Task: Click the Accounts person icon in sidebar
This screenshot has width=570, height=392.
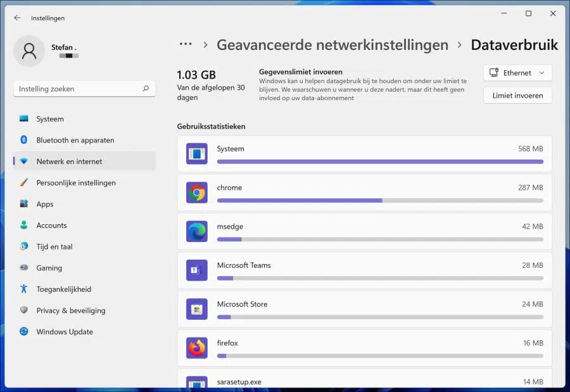Action: pos(24,225)
